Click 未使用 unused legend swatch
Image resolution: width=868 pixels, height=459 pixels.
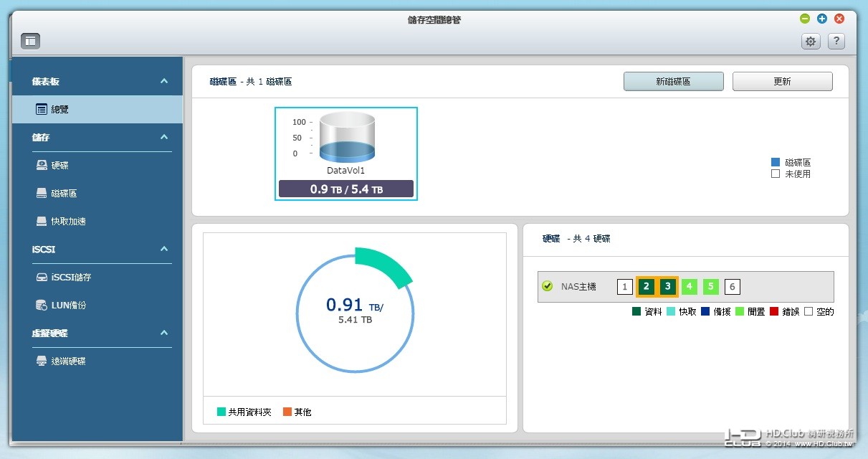[775, 174]
